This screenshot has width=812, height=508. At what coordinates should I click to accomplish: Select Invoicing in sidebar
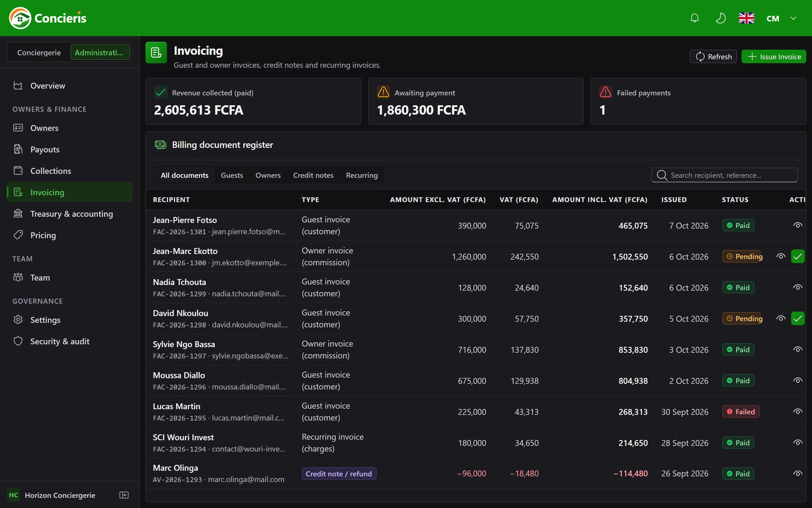pos(70,192)
